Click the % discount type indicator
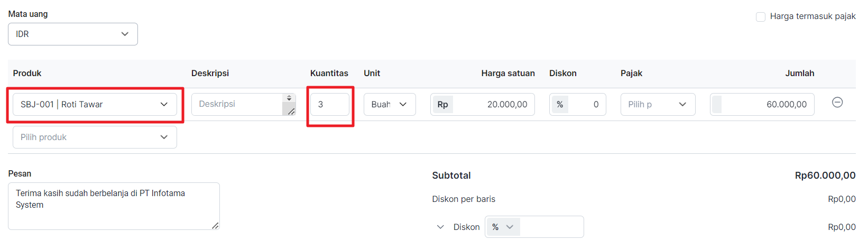868x240 pixels. coord(560,105)
